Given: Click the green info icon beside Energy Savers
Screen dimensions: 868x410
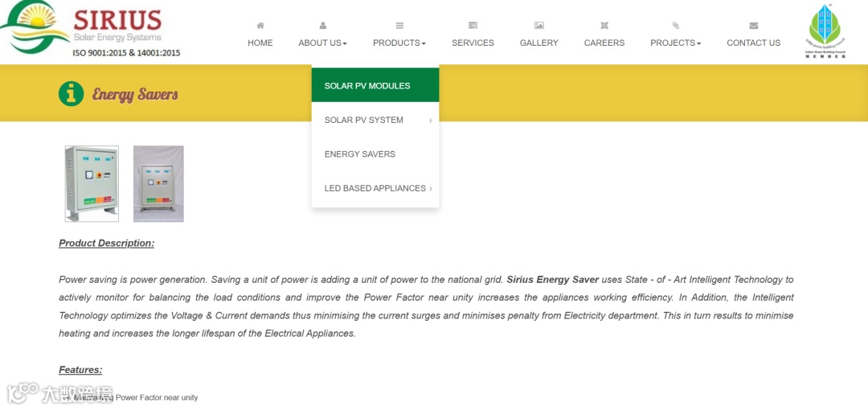Looking at the screenshot, I should [71, 93].
